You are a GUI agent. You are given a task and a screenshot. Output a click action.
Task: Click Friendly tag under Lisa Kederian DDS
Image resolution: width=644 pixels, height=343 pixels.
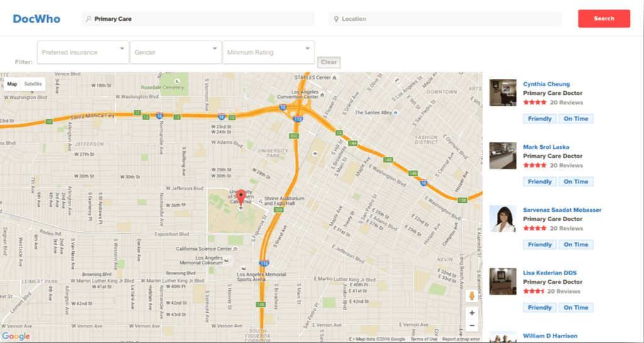tap(540, 307)
